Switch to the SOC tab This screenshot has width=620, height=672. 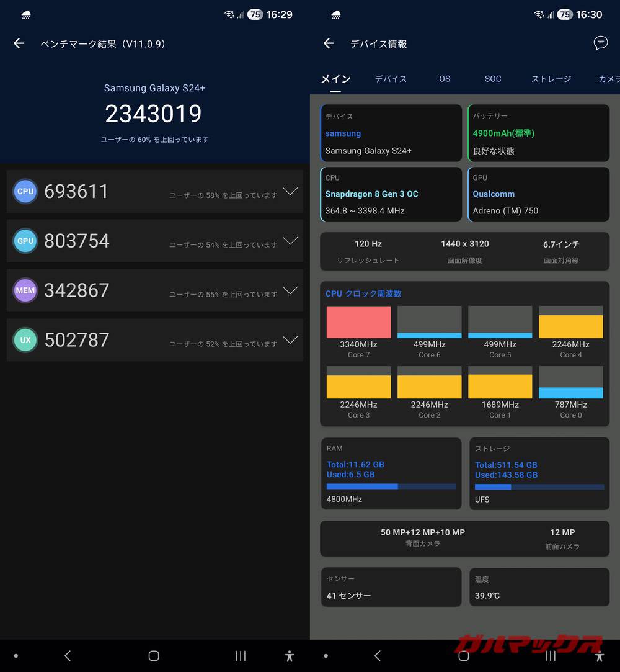(493, 79)
